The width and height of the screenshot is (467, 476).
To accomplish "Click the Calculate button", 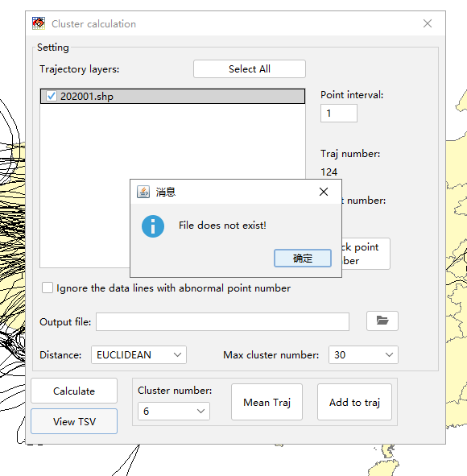I will pyautogui.click(x=74, y=391).
